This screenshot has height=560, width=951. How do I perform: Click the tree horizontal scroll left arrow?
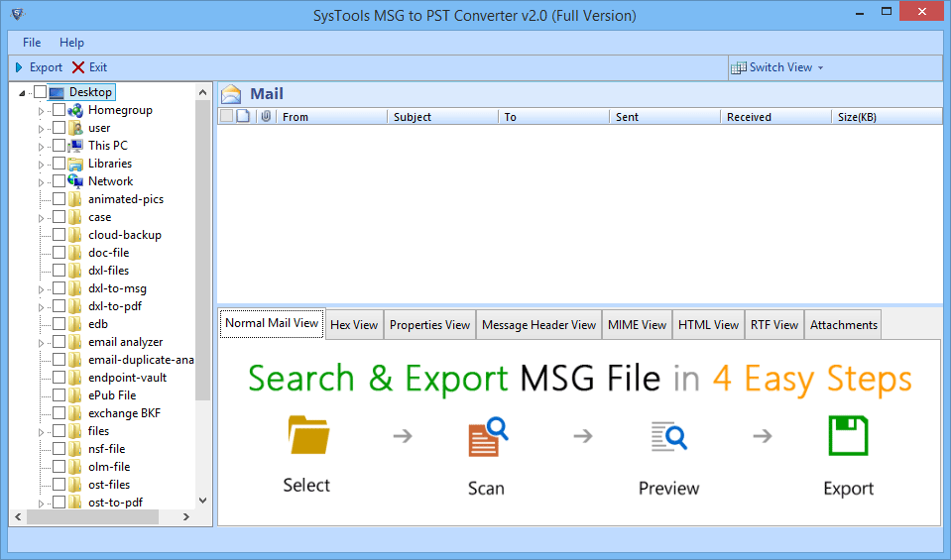point(18,517)
